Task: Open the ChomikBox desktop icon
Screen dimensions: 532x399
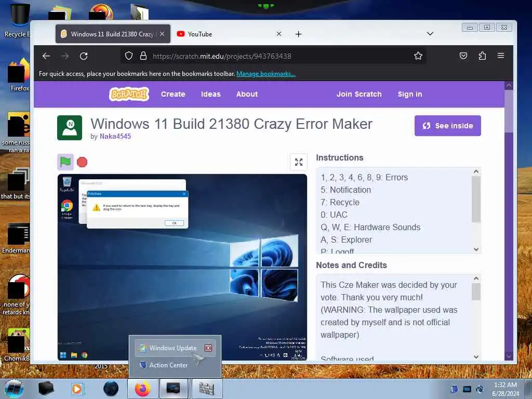Action: (x=17, y=344)
